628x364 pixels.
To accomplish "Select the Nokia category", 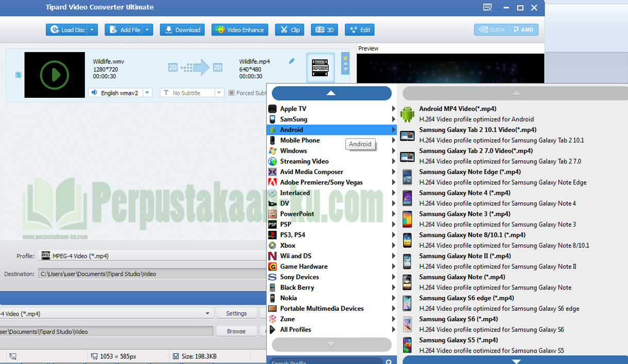I will coord(332,298).
